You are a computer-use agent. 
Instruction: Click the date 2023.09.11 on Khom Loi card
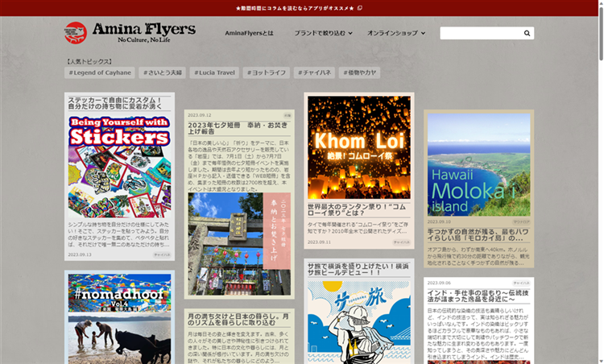click(320, 242)
